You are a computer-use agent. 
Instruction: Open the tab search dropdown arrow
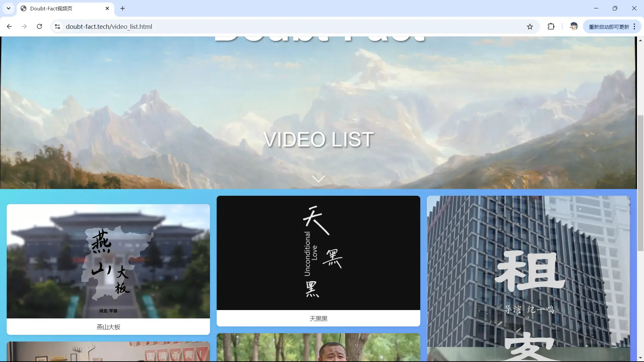(x=8, y=8)
